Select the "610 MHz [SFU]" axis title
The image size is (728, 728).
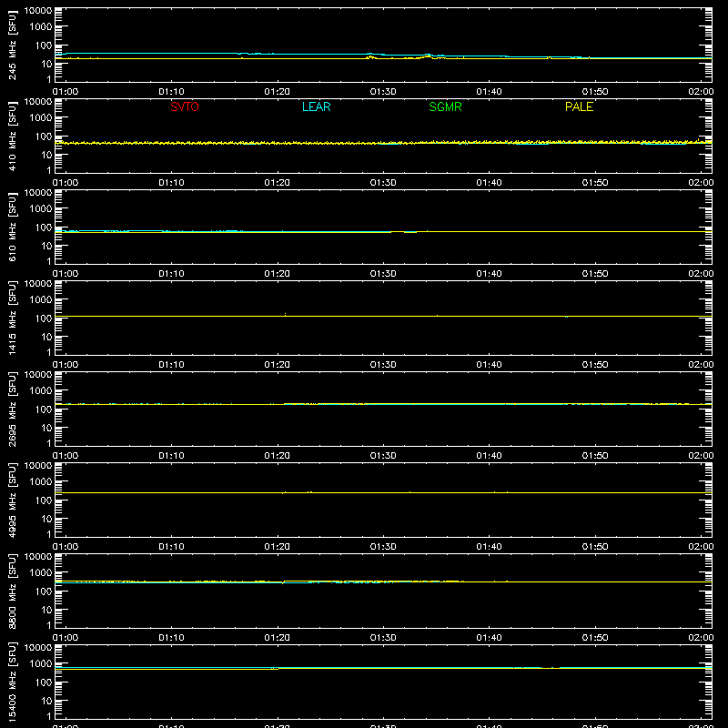tap(12, 227)
